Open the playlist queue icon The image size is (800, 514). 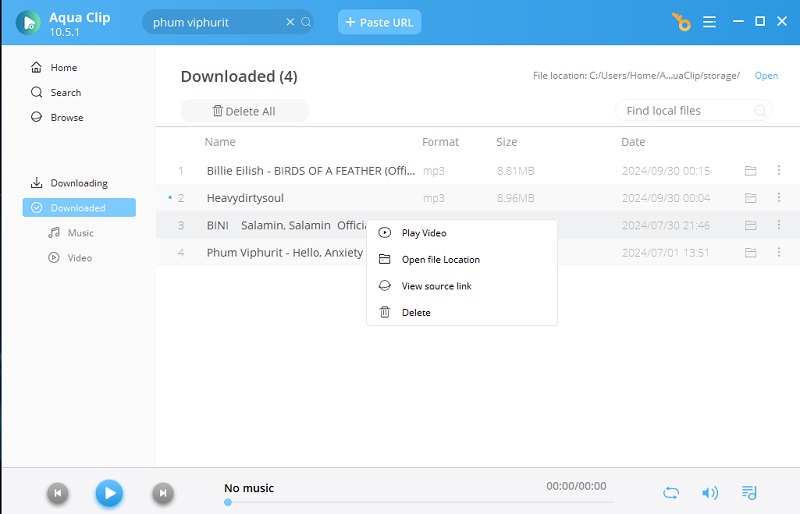[x=749, y=493]
